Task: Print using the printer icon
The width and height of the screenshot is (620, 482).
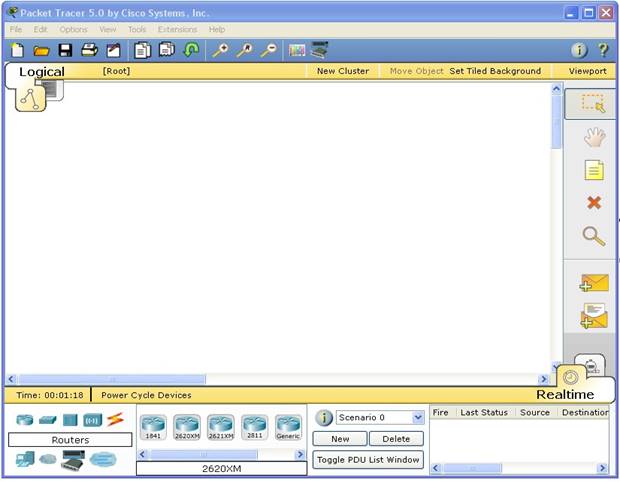Action: pyautogui.click(x=89, y=50)
